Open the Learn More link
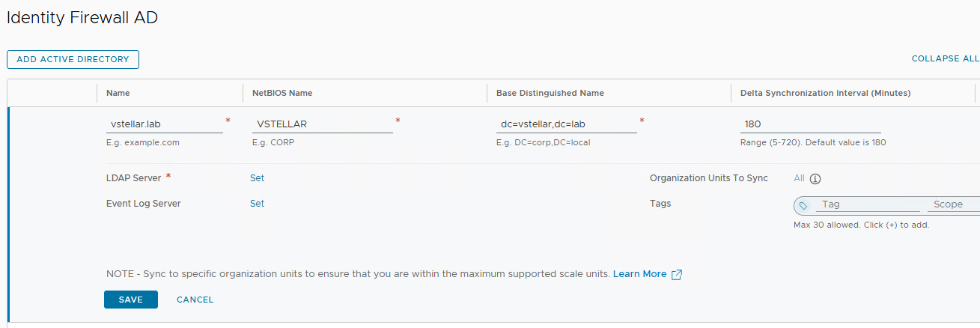This screenshot has width=980, height=328. (x=639, y=274)
